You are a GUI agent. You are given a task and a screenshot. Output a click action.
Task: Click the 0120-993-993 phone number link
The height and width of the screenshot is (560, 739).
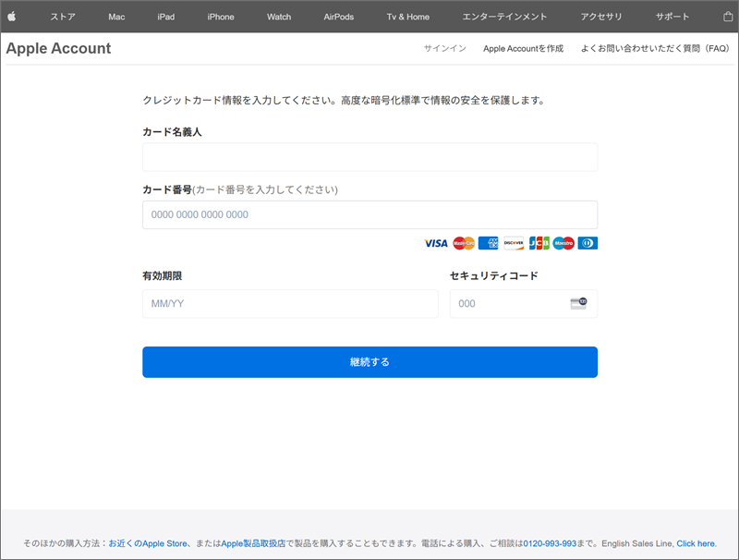550,543
